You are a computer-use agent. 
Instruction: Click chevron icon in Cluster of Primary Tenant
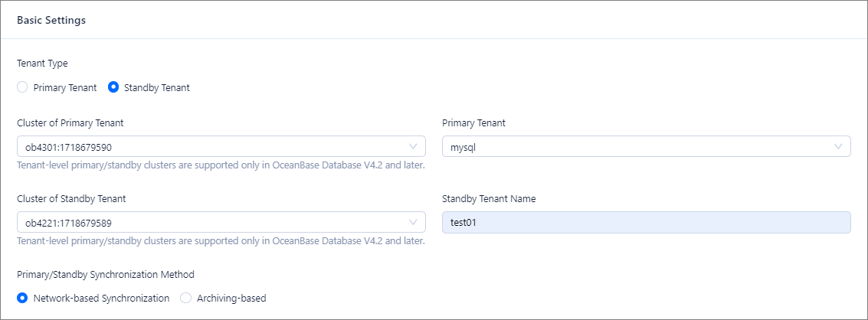coord(414,146)
